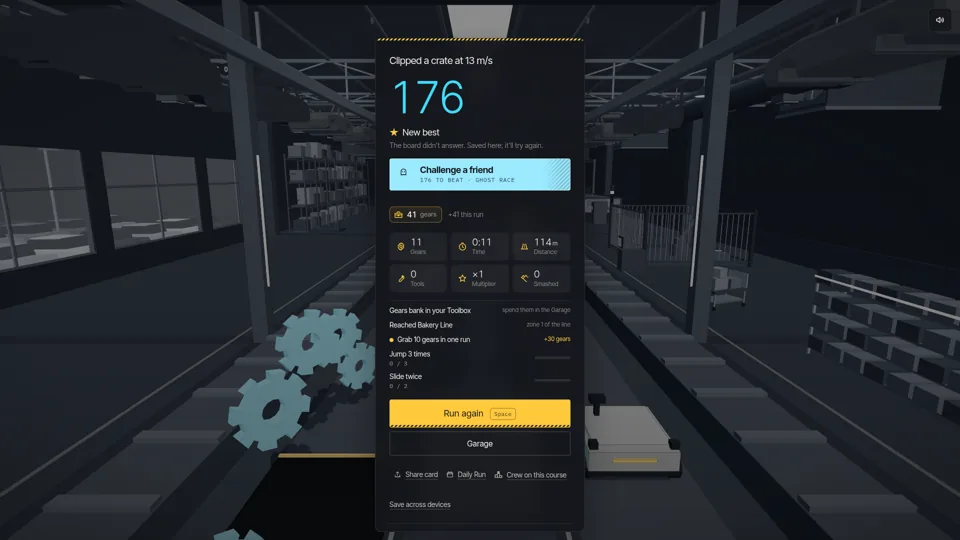Click the Jump 3 times progress bar
This screenshot has height=540, width=960.
tap(552, 358)
